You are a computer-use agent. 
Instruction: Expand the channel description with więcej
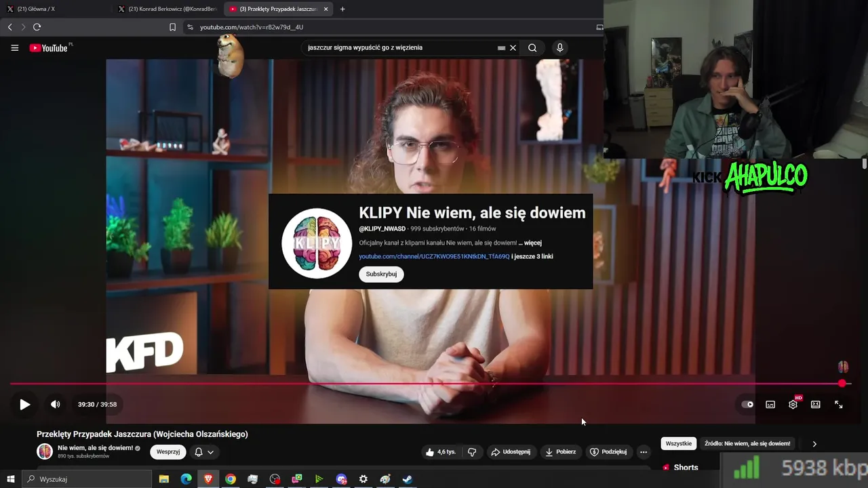coord(530,243)
